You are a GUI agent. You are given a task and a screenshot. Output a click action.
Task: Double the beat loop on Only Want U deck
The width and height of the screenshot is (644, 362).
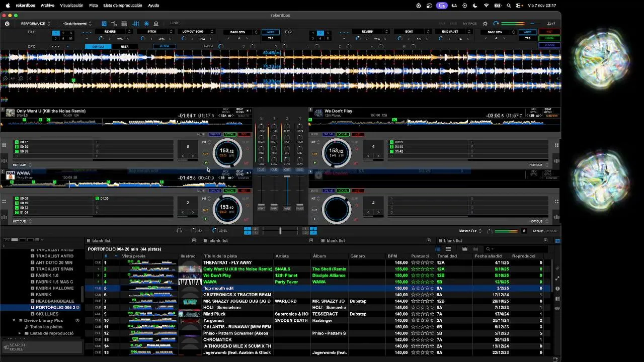tap(194, 156)
